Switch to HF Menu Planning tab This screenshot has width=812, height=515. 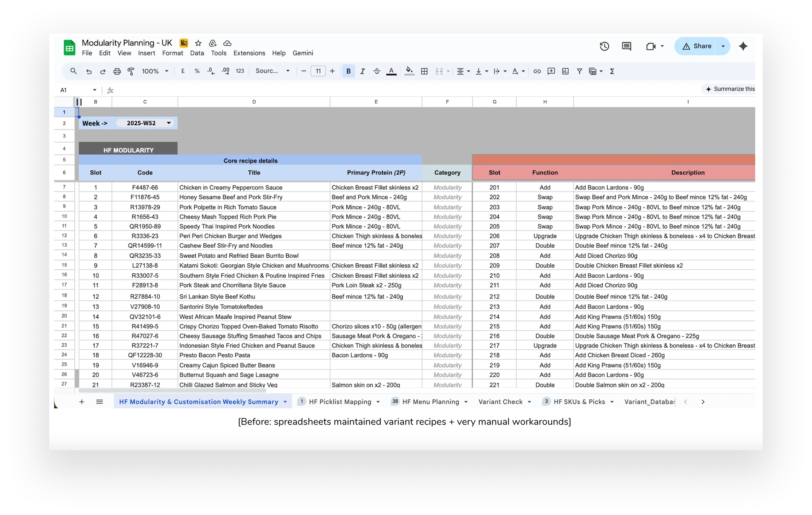pyautogui.click(x=430, y=402)
